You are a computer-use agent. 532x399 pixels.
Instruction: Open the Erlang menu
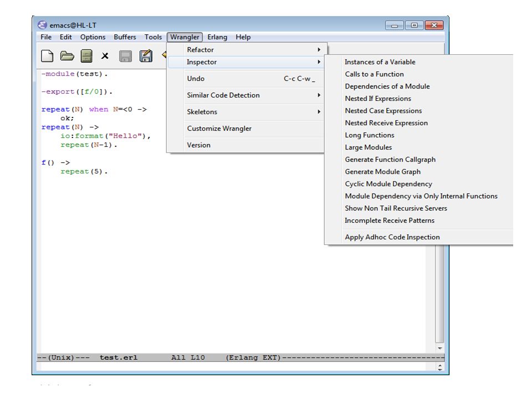(x=217, y=37)
